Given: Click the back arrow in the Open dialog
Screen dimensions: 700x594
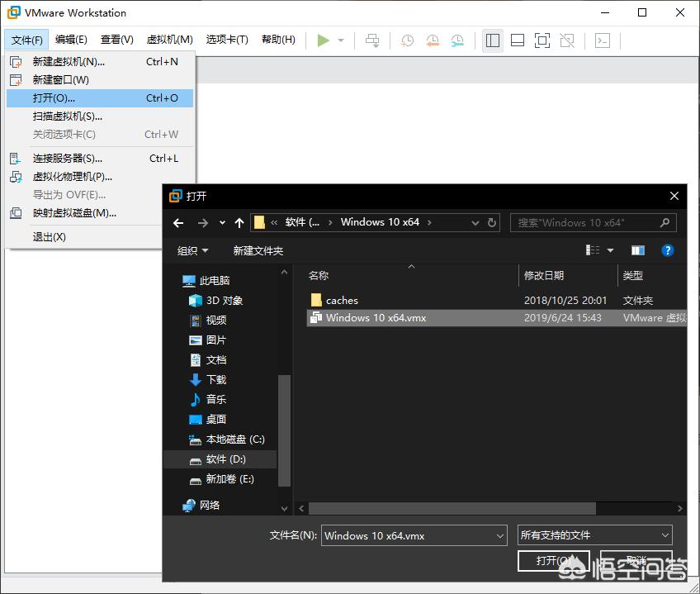Looking at the screenshot, I should coord(178,222).
